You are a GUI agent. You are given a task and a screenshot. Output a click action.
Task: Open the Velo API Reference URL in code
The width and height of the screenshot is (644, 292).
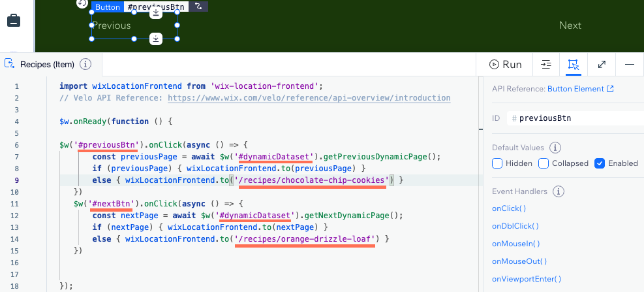coord(309,98)
